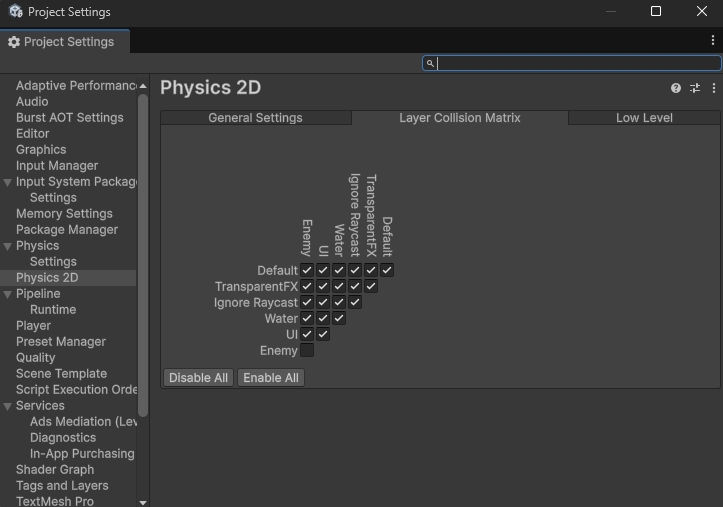Toggle TransparentFX vs TransparentFX checkbox
The image size is (723, 507).
tap(371, 286)
